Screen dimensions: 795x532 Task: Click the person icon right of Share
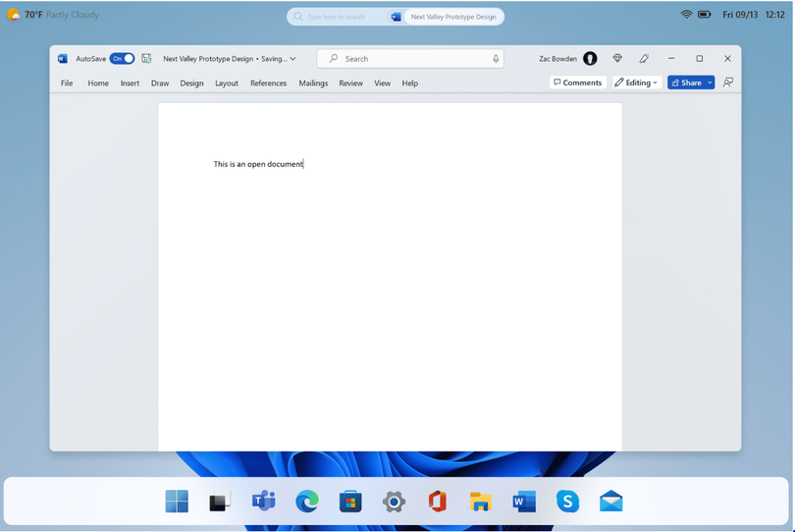[x=727, y=83]
